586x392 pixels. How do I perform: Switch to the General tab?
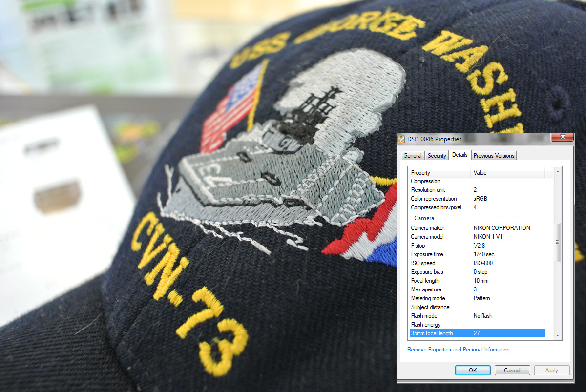(412, 156)
